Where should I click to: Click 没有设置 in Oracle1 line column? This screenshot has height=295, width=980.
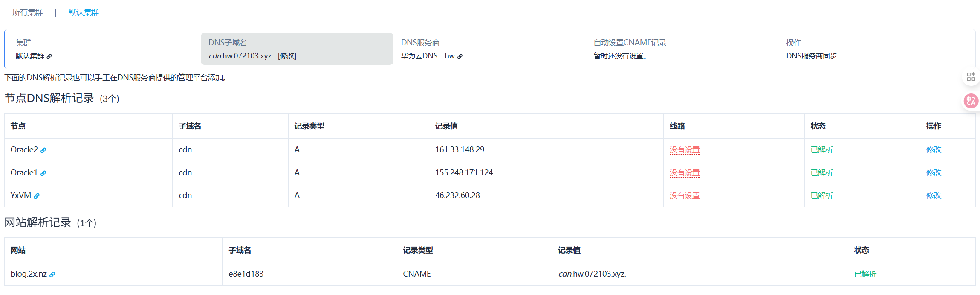[684, 173]
